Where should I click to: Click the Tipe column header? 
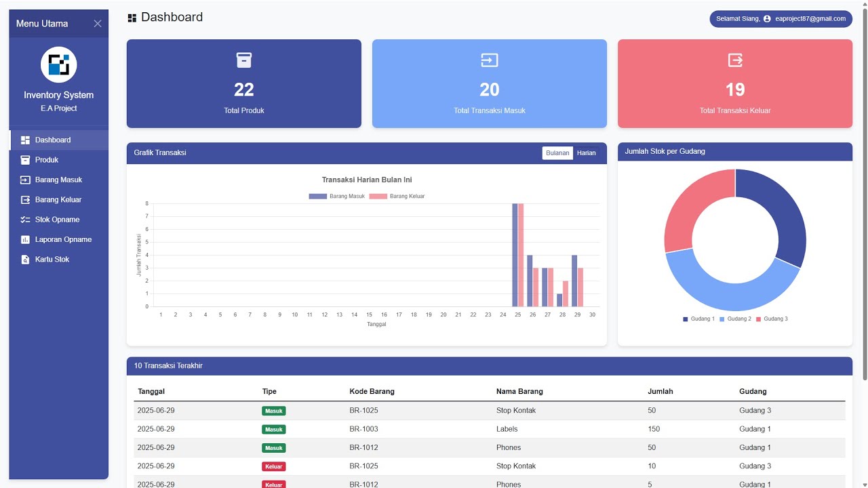269,392
